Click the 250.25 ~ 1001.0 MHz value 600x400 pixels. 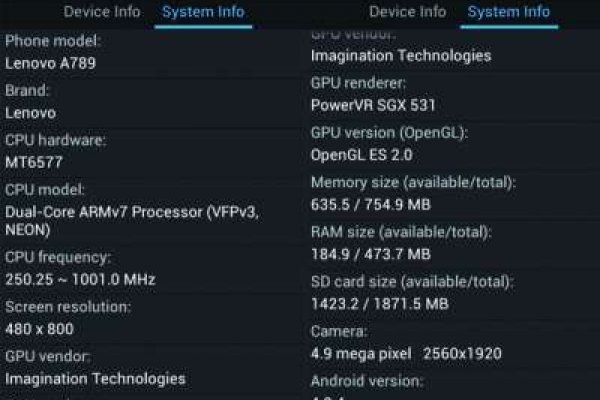pyautogui.click(x=80, y=280)
